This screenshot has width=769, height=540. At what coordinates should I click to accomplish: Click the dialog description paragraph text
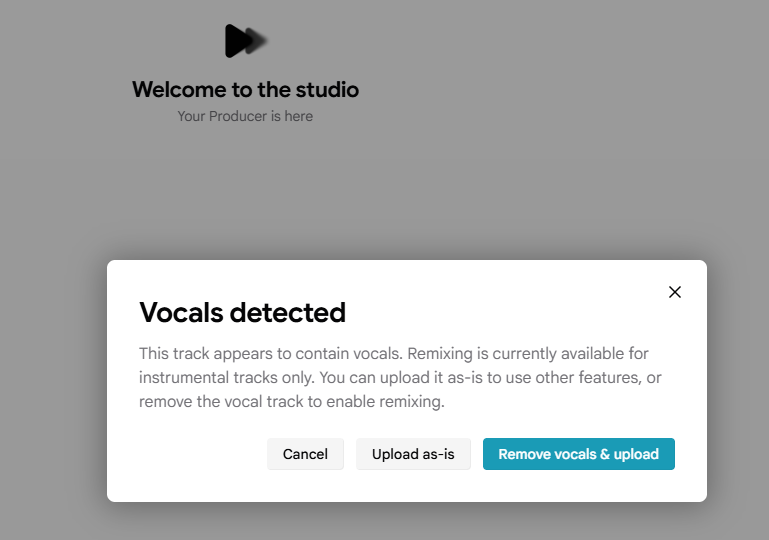400,377
